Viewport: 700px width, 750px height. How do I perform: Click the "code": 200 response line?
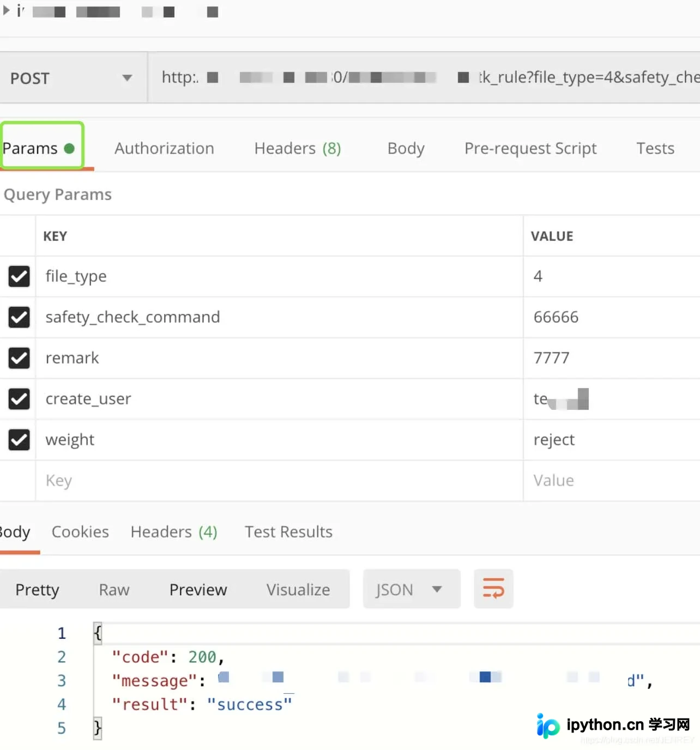click(168, 657)
